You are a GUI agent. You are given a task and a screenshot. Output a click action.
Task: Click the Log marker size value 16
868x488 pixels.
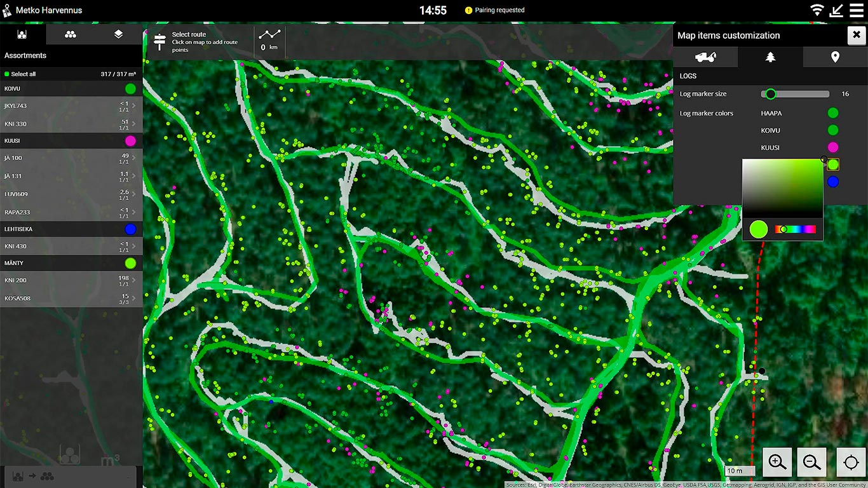click(x=845, y=94)
